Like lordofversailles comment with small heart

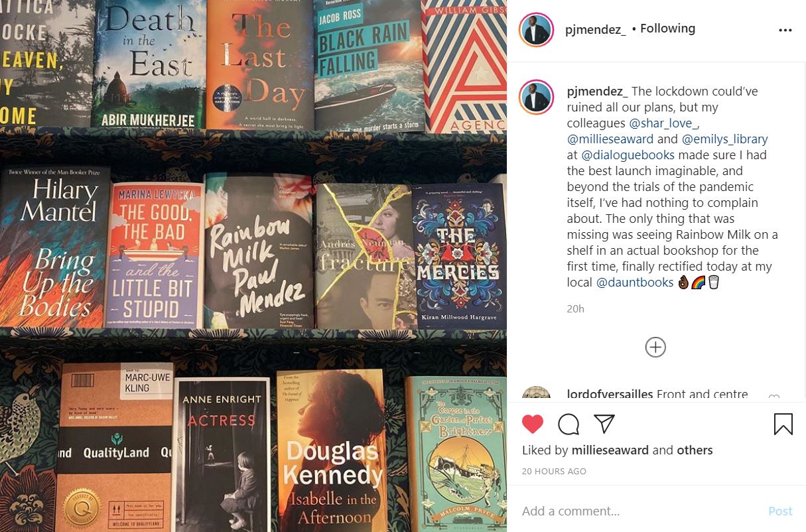[x=773, y=397]
